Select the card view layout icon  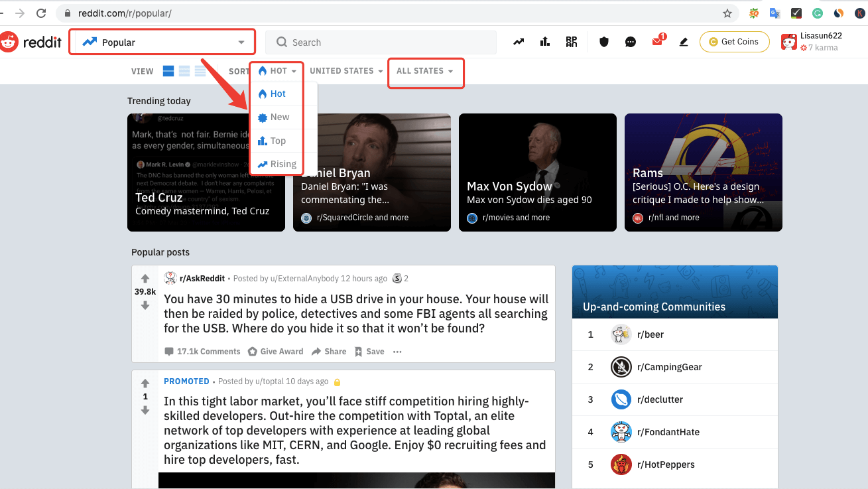click(168, 71)
